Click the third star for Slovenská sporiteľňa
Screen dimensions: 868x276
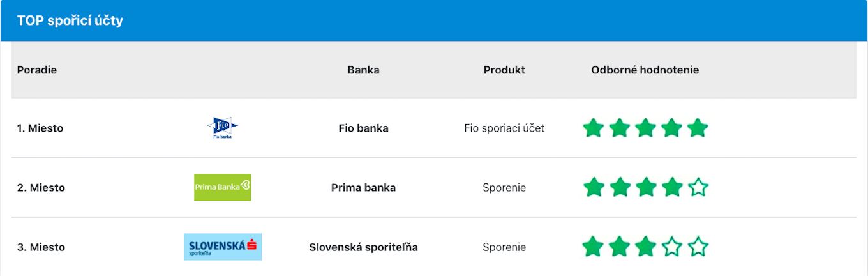tap(646, 247)
